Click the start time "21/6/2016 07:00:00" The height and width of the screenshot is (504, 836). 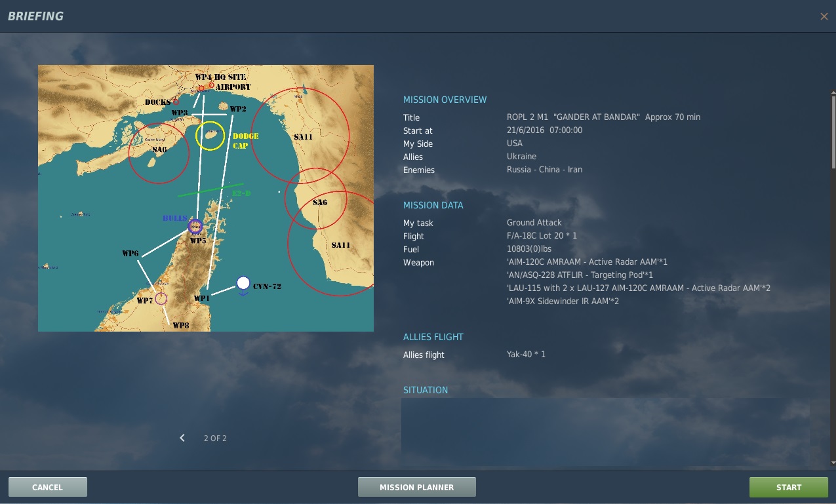point(545,130)
